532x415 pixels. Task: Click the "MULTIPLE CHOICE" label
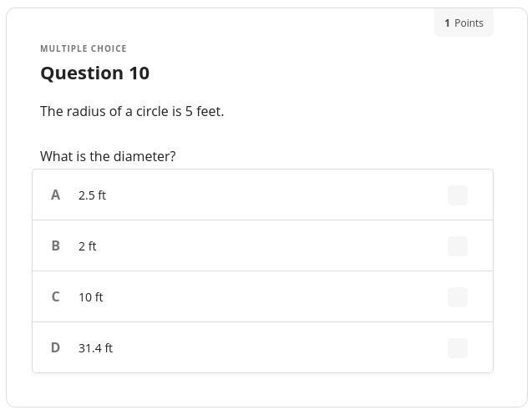84,48
